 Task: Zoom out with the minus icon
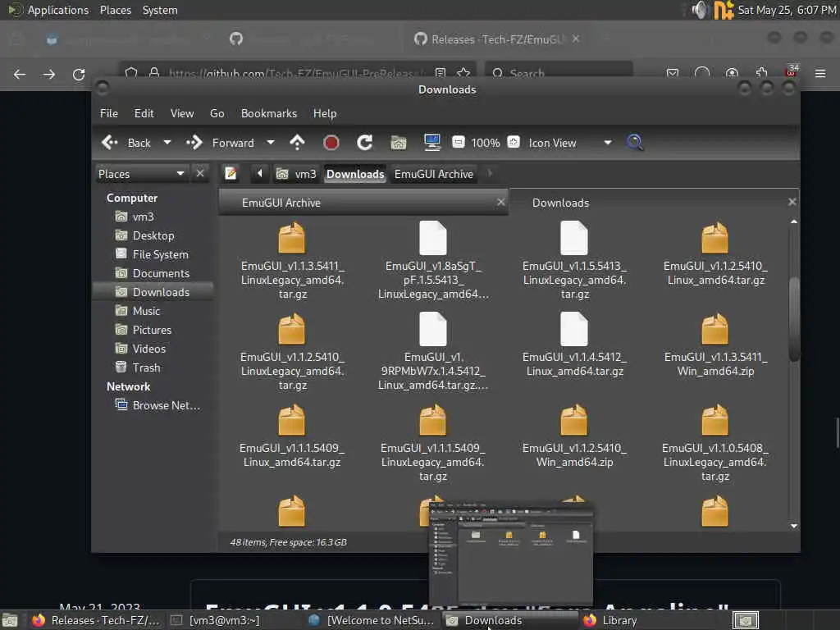coord(459,143)
